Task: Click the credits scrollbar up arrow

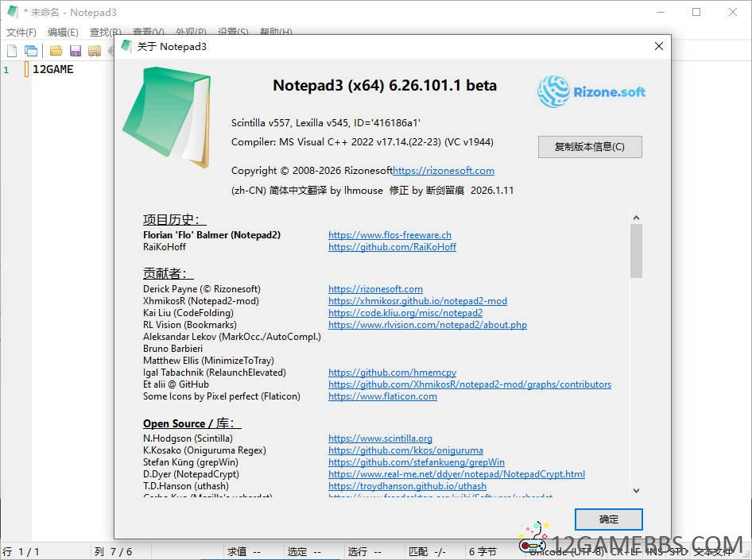Action: [x=636, y=218]
